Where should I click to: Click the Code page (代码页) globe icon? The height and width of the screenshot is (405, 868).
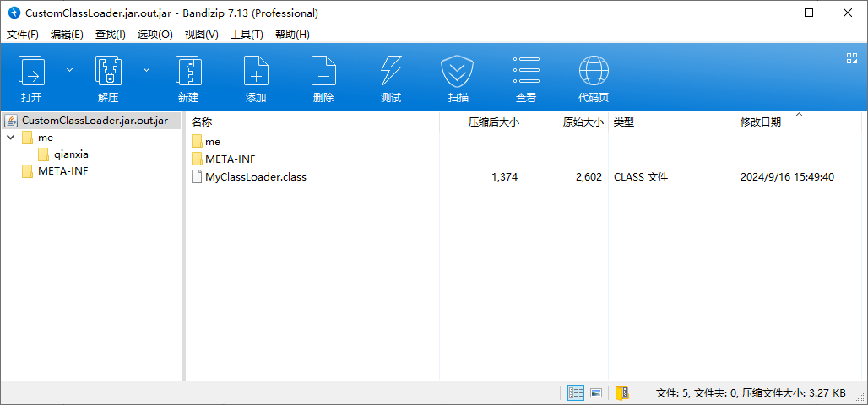(x=594, y=71)
